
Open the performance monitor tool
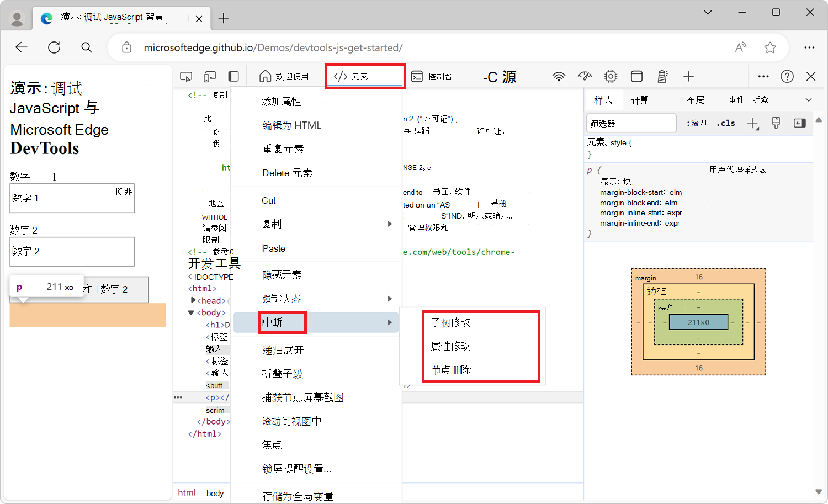pyautogui.click(x=585, y=76)
